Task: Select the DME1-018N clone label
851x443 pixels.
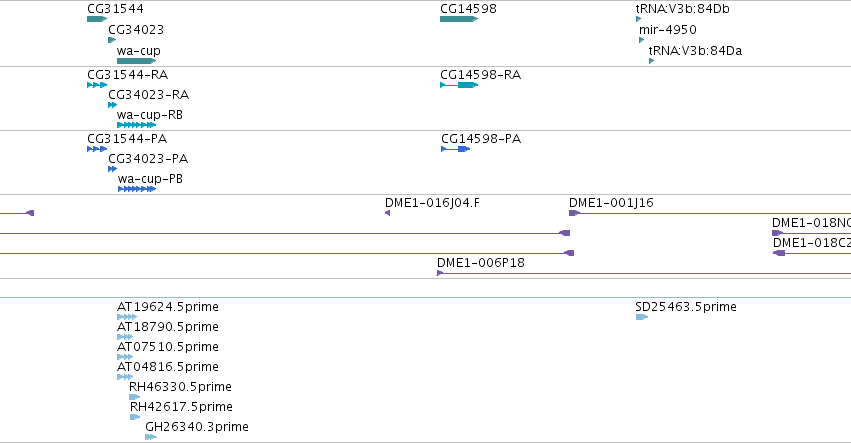Action: click(x=811, y=223)
